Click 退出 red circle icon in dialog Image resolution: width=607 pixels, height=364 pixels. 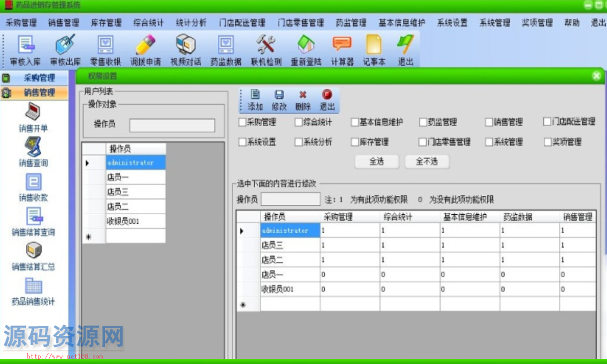coord(327,100)
